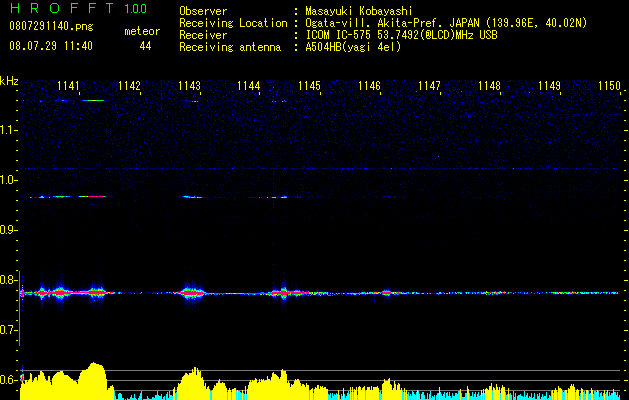Click the 0.8 kHz frequency axis label
629x400 pixels.
(x=8, y=280)
